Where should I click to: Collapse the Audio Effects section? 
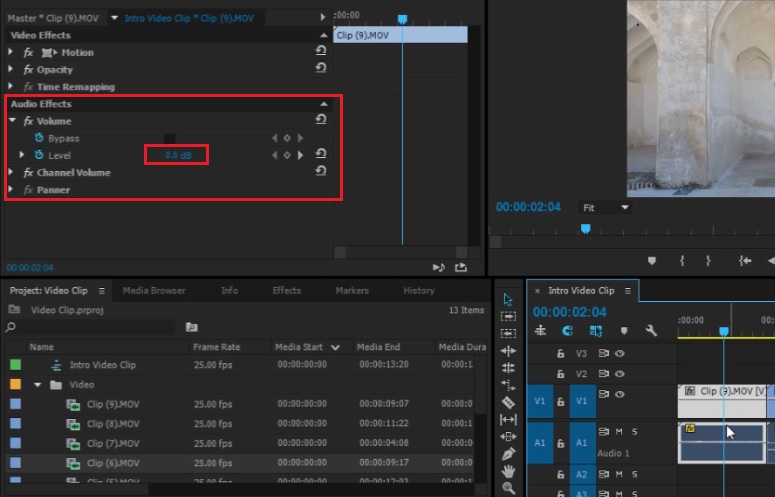tap(323, 104)
